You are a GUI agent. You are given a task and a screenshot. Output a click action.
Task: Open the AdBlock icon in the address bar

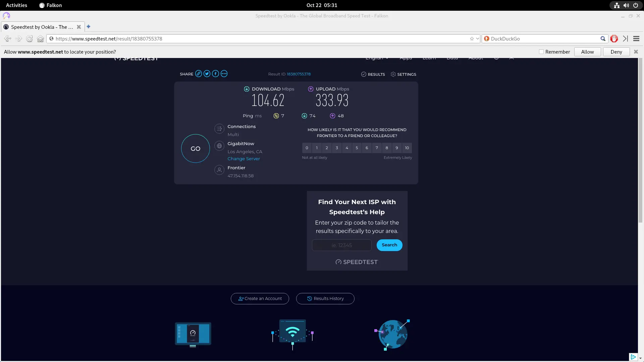pos(614,39)
